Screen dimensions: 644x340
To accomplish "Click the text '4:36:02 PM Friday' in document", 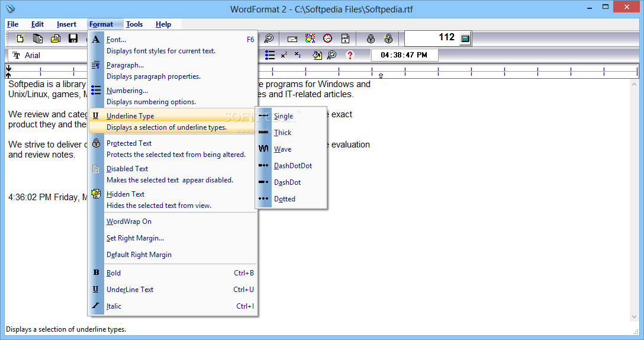I will coord(43,197).
